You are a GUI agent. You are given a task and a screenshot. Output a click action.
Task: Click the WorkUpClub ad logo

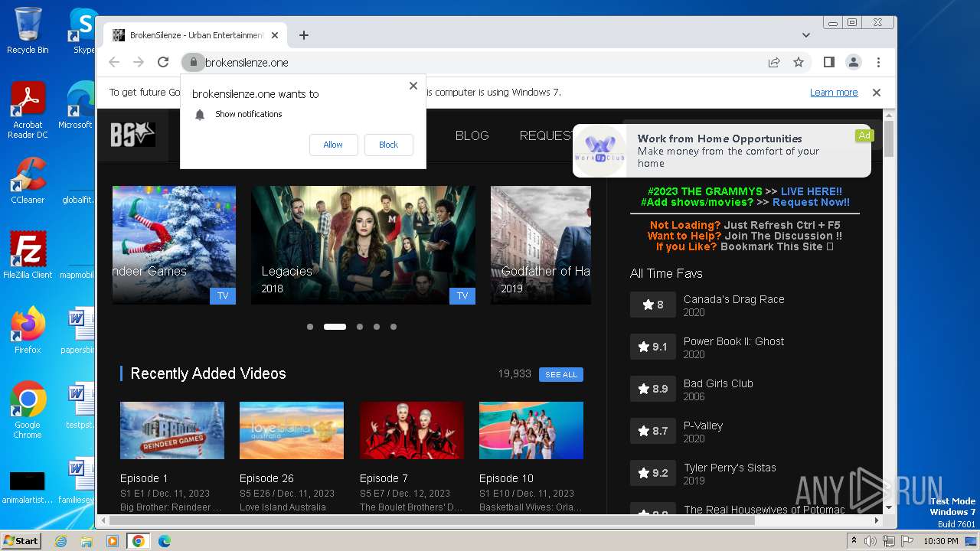click(599, 150)
